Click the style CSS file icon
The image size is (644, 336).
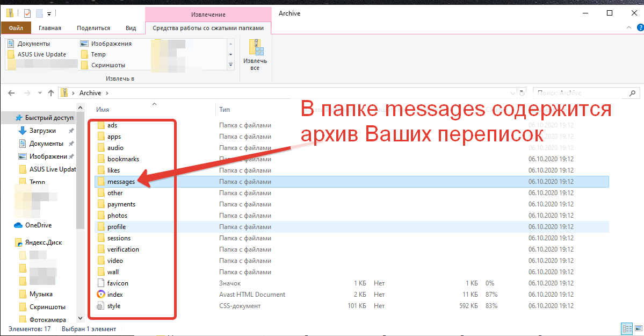pyautogui.click(x=101, y=305)
